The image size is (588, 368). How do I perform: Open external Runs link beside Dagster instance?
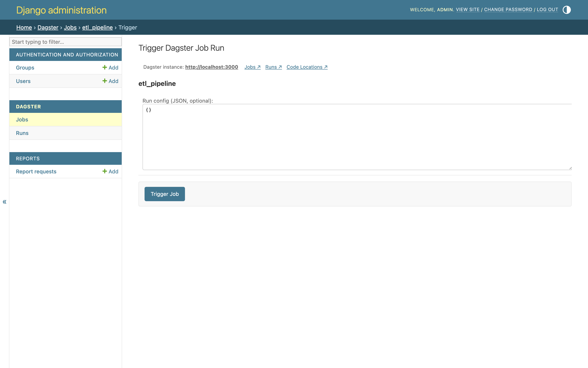coord(274,67)
